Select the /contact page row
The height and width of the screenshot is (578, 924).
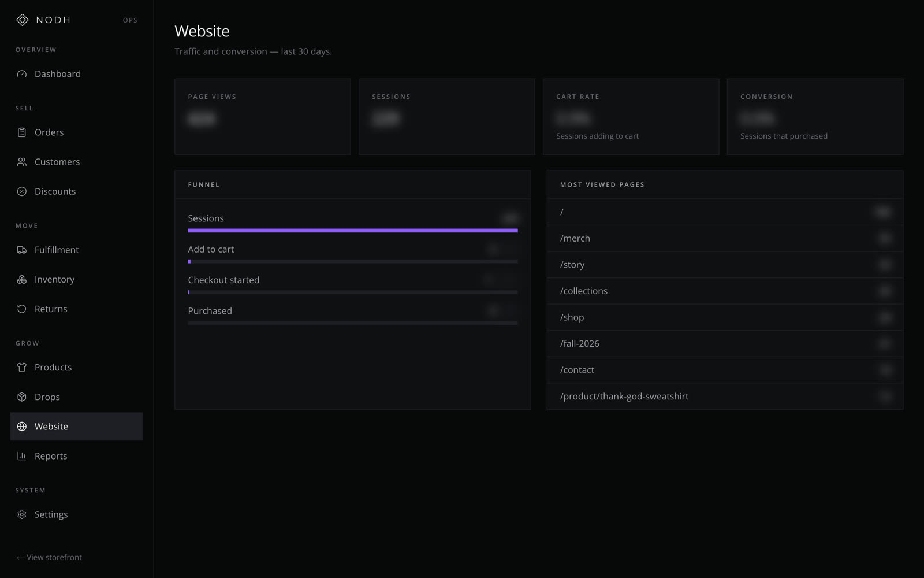coord(725,370)
